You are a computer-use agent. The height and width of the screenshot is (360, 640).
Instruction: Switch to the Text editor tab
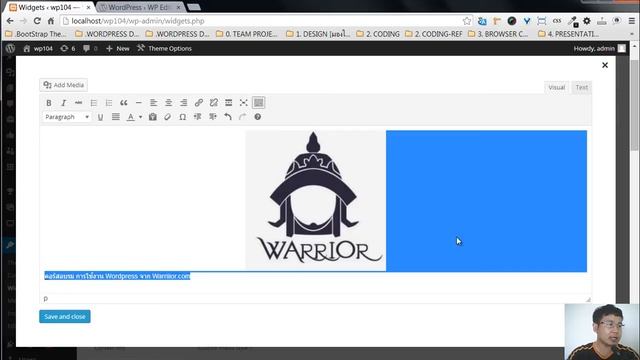[582, 87]
